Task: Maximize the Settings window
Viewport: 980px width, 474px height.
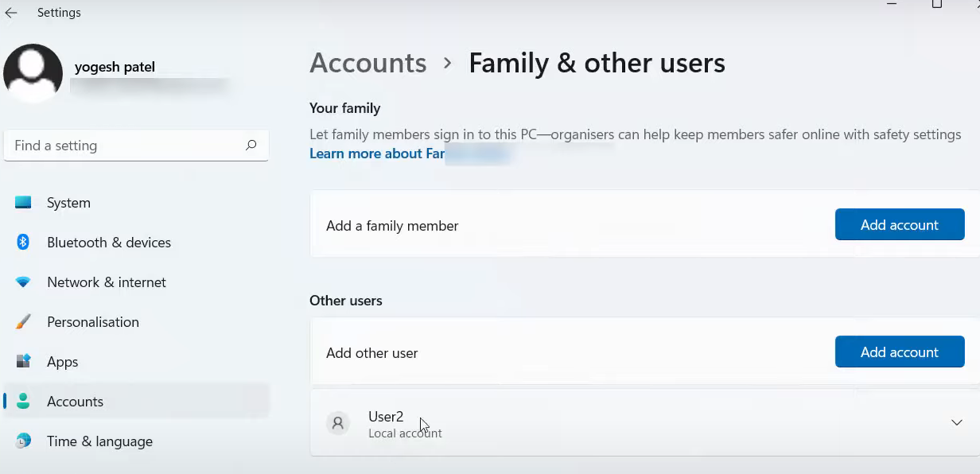Action: [x=937, y=5]
